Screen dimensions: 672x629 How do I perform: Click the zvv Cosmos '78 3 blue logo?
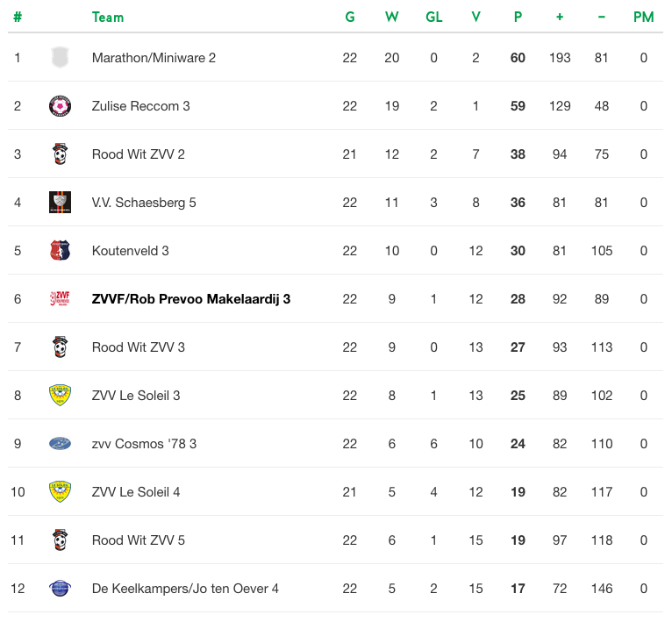click(x=60, y=444)
